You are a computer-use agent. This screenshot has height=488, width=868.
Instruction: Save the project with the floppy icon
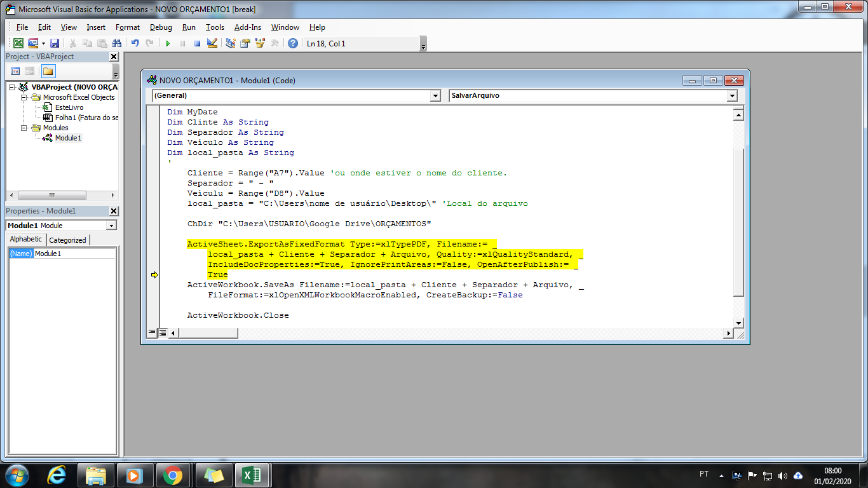55,43
